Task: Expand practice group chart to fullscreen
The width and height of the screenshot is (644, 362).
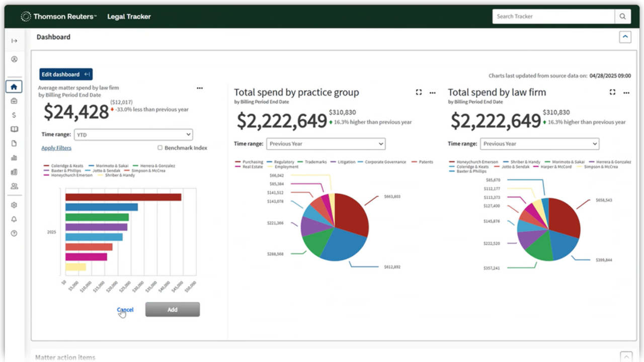Action: tap(419, 93)
